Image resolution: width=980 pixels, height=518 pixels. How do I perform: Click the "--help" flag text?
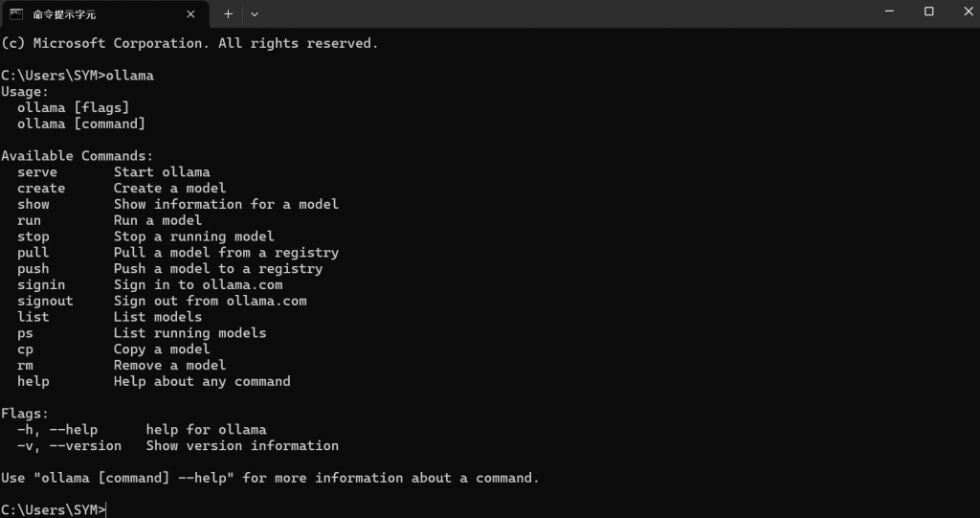coord(74,430)
